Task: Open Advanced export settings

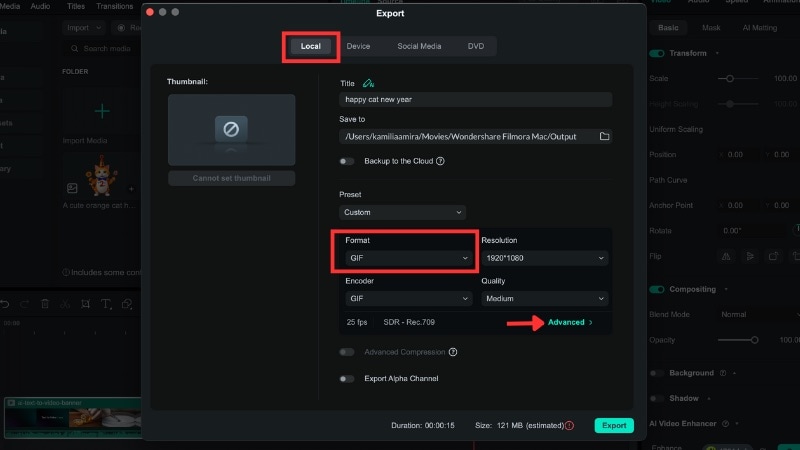Action: (x=570, y=322)
